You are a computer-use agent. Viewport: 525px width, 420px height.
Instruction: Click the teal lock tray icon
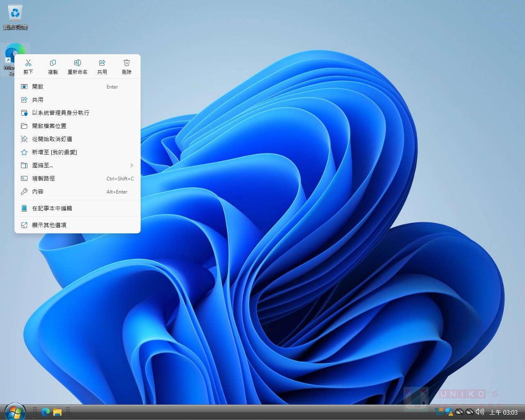[x=439, y=412]
